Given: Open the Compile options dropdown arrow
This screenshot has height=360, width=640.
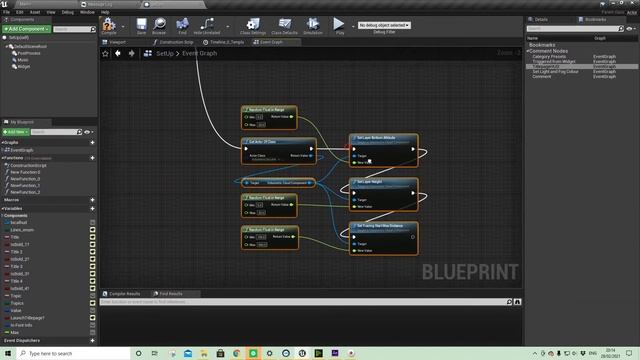Looking at the screenshot, I should 123,27.
